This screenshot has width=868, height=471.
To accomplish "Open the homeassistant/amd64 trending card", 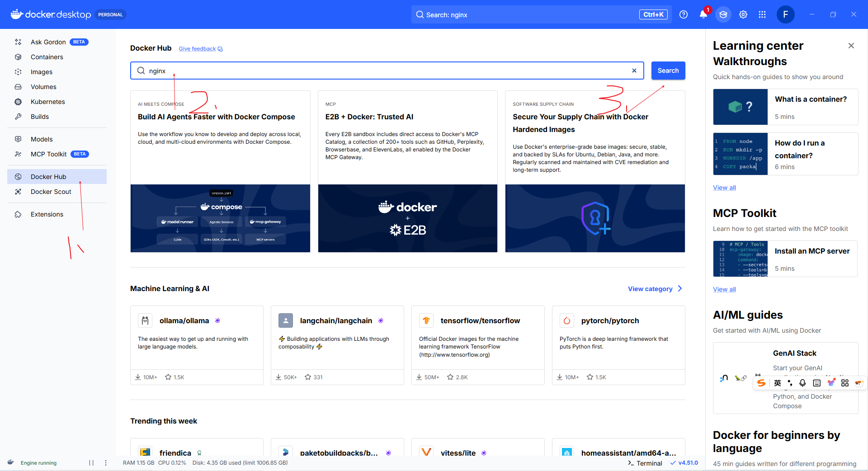I will pyautogui.click(x=618, y=447).
